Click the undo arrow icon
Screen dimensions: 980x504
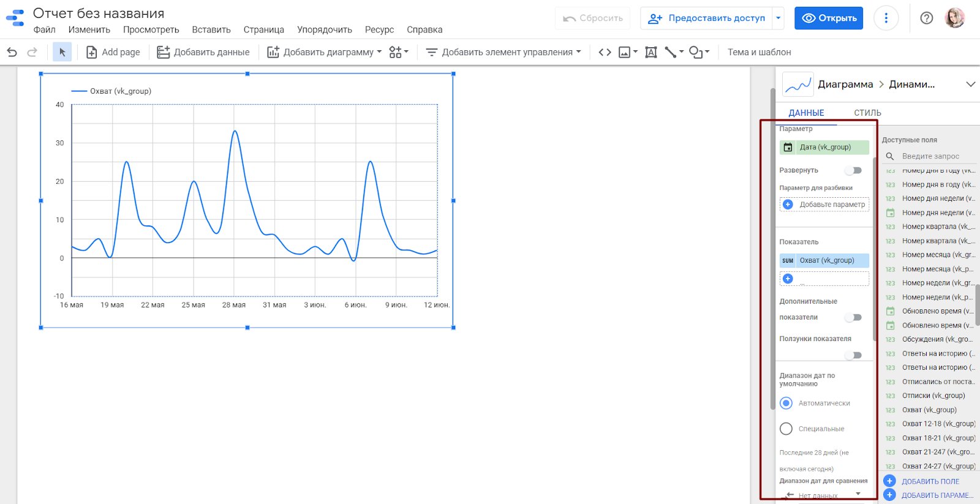tap(12, 52)
